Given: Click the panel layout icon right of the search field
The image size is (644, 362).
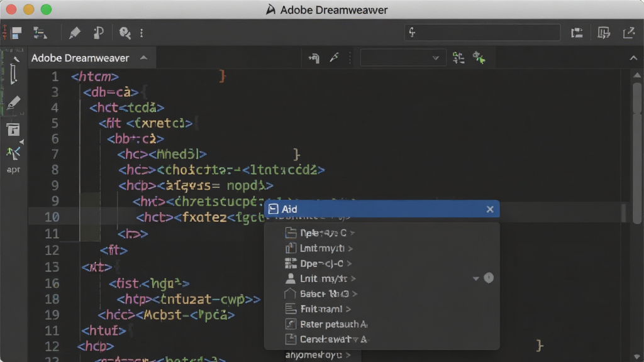Looking at the screenshot, I should (x=577, y=33).
